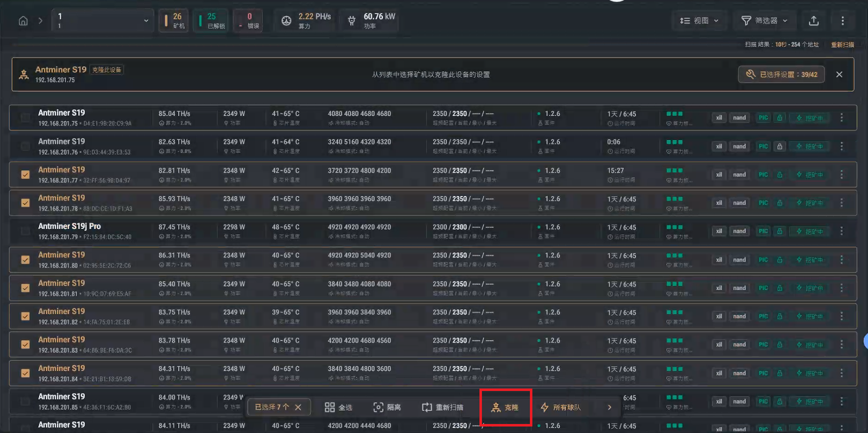The image size is (868, 433).
Task: Uncheck the box for 192.168.201.78
Action: pyautogui.click(x=25, y=203)
